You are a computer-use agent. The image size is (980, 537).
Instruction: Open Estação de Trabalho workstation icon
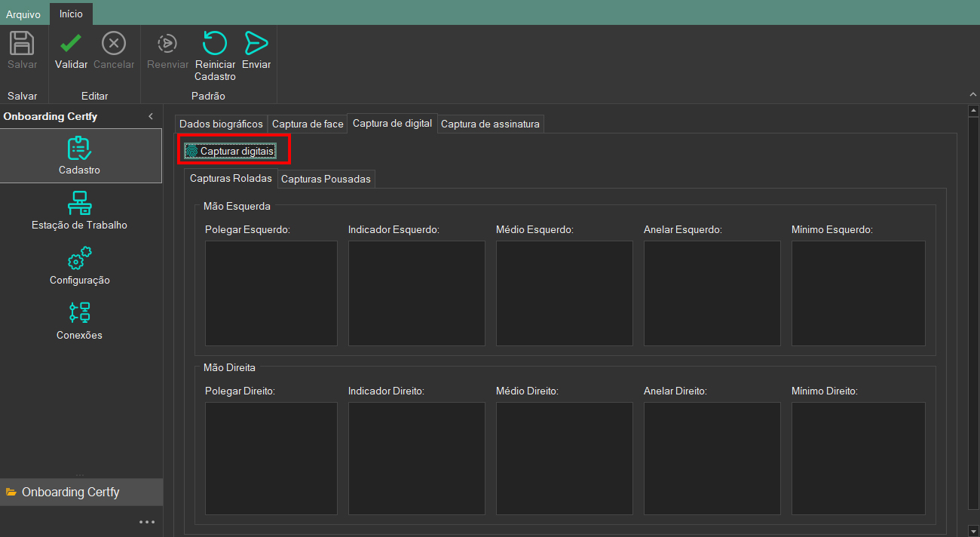click(79, 210)
